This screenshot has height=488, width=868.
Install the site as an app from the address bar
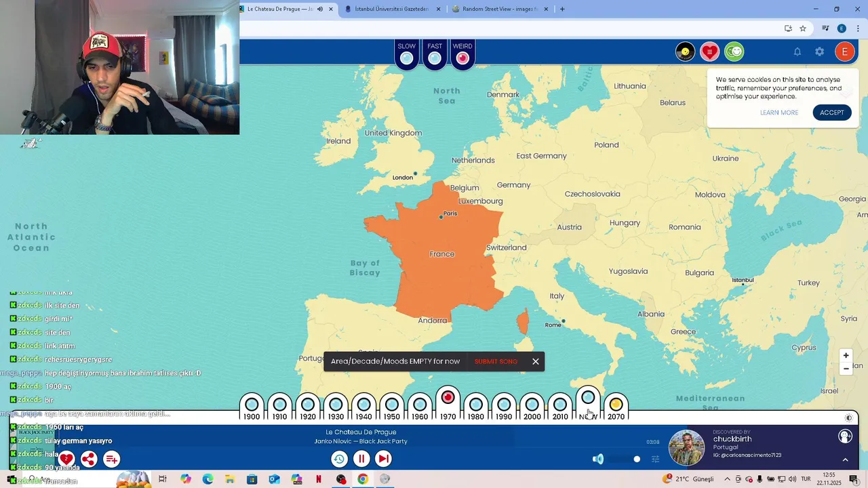[788, 28]
